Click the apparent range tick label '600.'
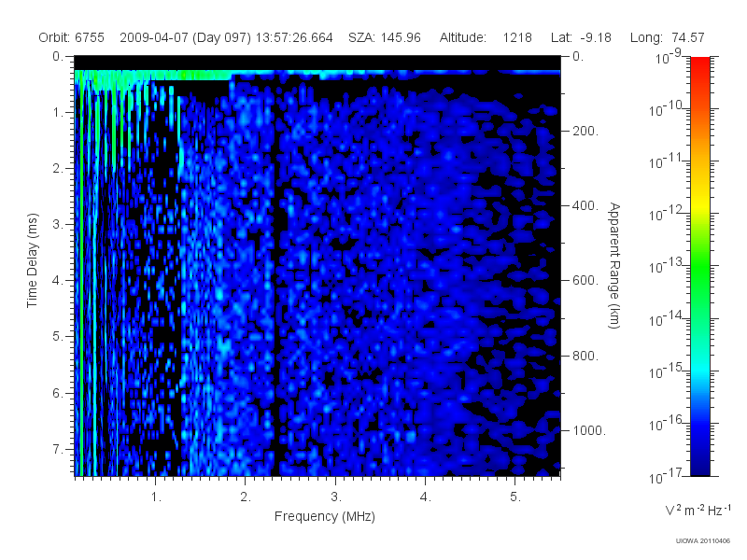Screen dimensions: 747x560 [x=585, y=281]
